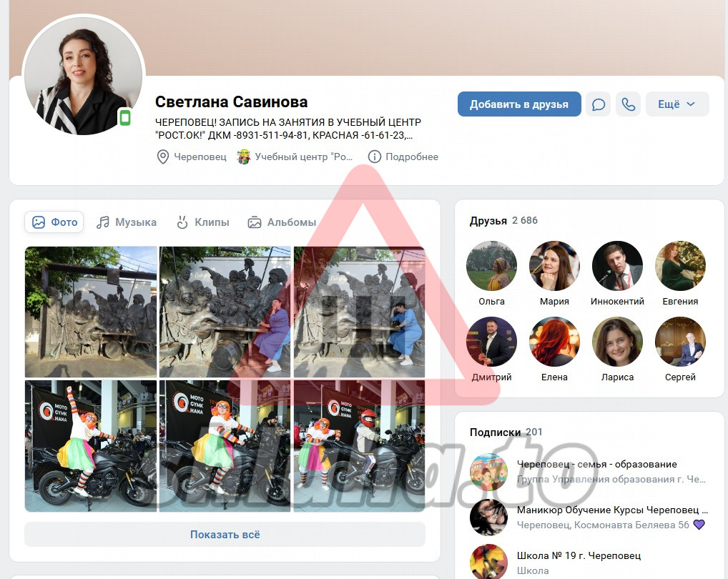
Task: Open the Ещё dropdown menu
Action: [677, 104]
